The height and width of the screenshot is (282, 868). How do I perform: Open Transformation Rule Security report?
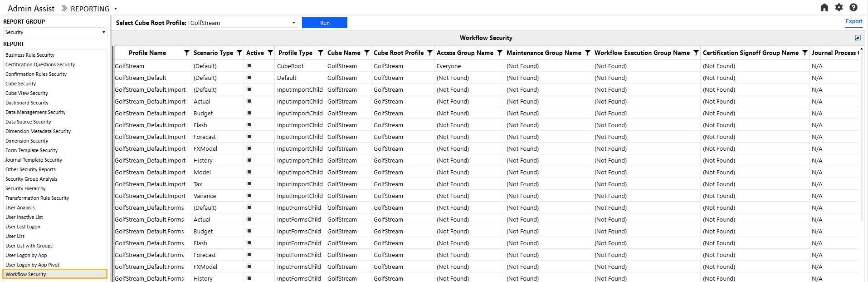pos(37,198)
